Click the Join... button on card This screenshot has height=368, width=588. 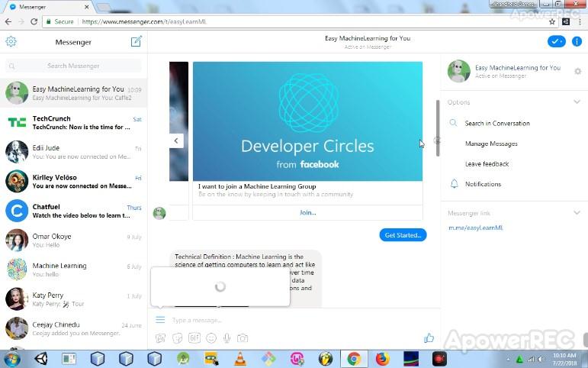(307, 212)
